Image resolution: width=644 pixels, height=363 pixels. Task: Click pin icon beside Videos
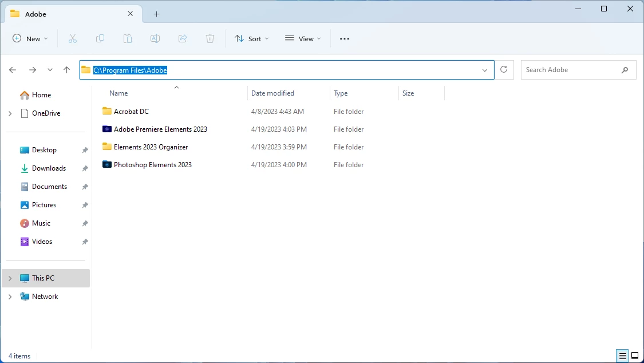[85, 242]
